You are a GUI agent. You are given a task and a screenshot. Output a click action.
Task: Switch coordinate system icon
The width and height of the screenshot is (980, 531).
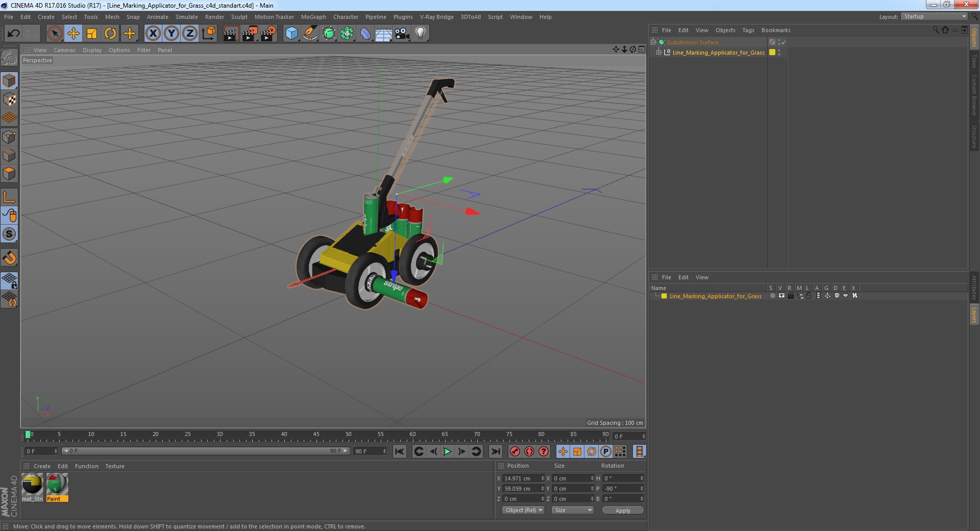click(209, 34)
